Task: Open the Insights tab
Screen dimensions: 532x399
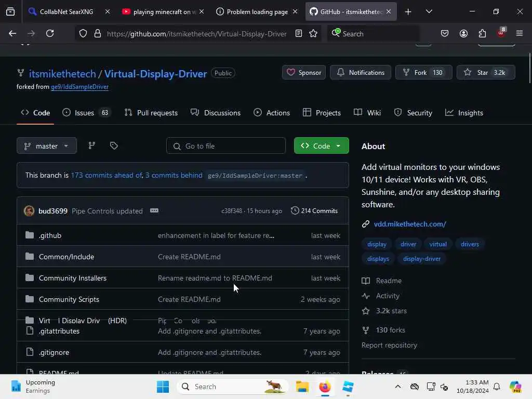Action: 464,113
